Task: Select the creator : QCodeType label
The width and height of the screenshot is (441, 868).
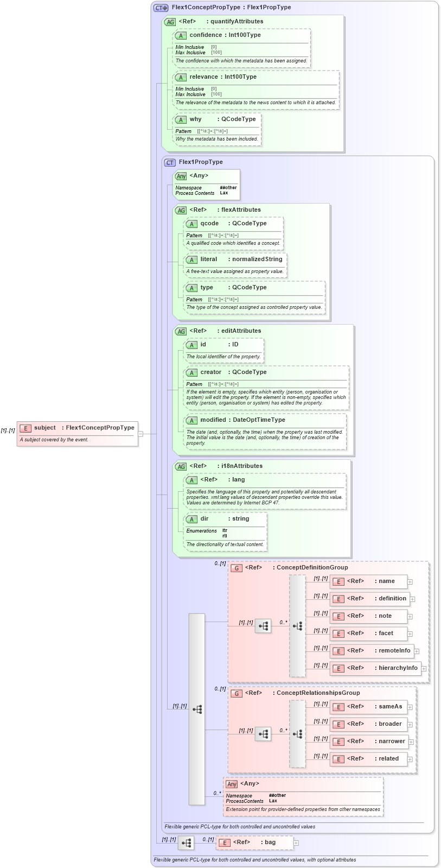Action: coord(233,372)
